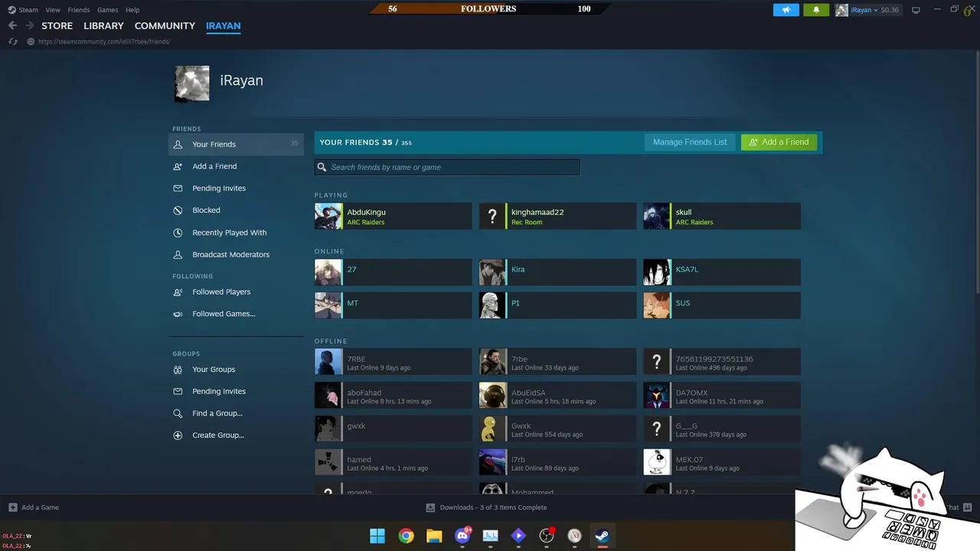Open online friend P1
Viewport: 980px width, 551px height.
click(557, 305)
